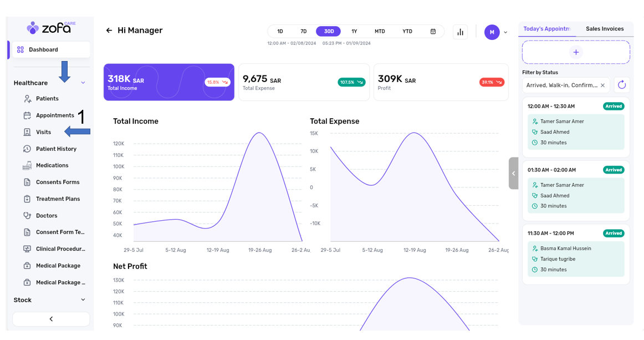Open the user profile M dropdown

496,32
